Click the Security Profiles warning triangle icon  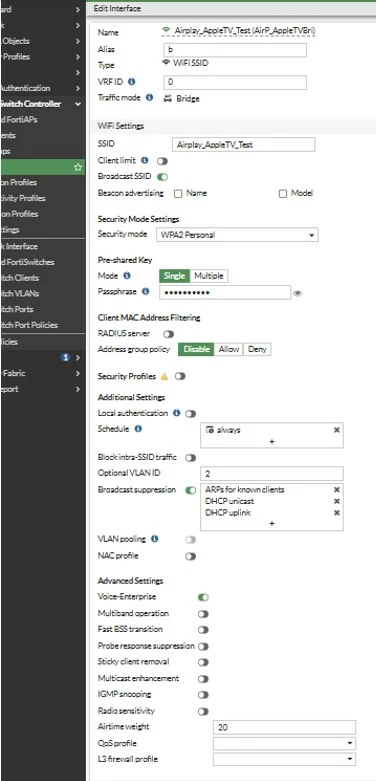coord(164,377)
